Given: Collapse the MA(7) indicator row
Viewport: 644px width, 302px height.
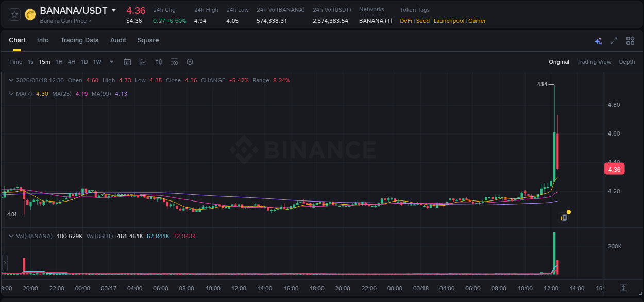Looking at the screenshot, I should click(10, 94).
